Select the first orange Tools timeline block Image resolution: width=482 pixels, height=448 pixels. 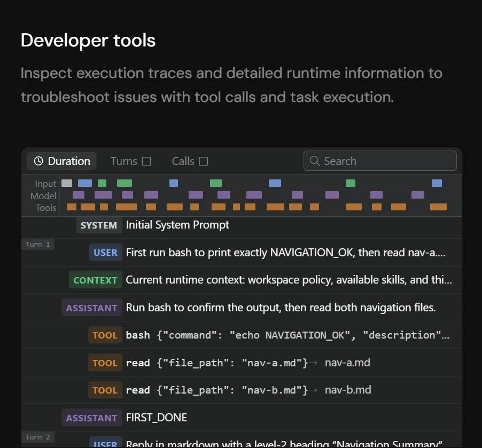(71, 207)
